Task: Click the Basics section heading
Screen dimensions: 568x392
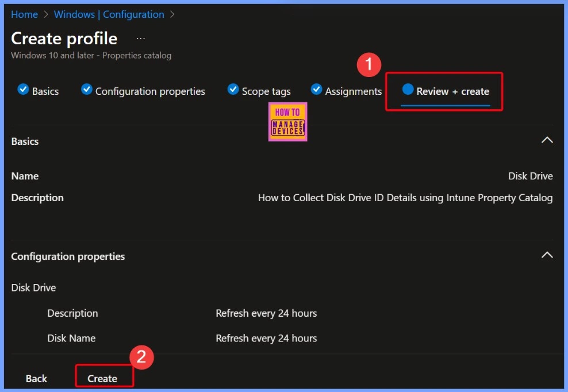Action: point(25,141)
